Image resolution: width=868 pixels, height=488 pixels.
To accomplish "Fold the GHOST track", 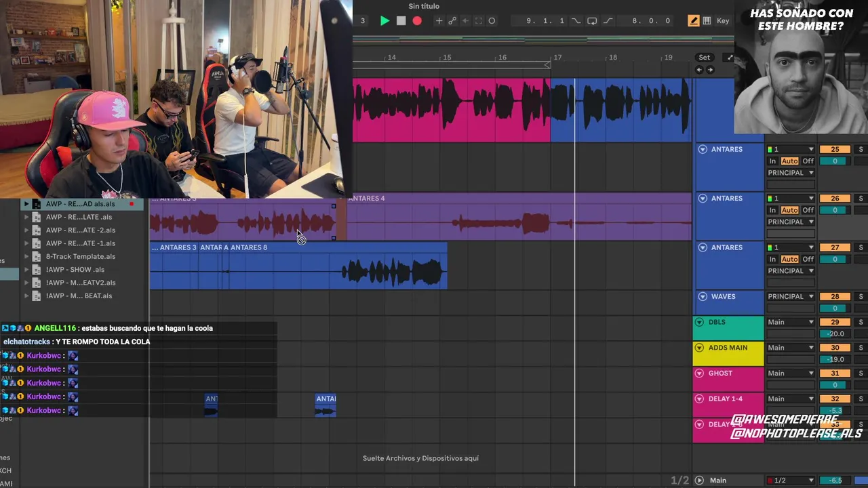I will tap(699, 373).
